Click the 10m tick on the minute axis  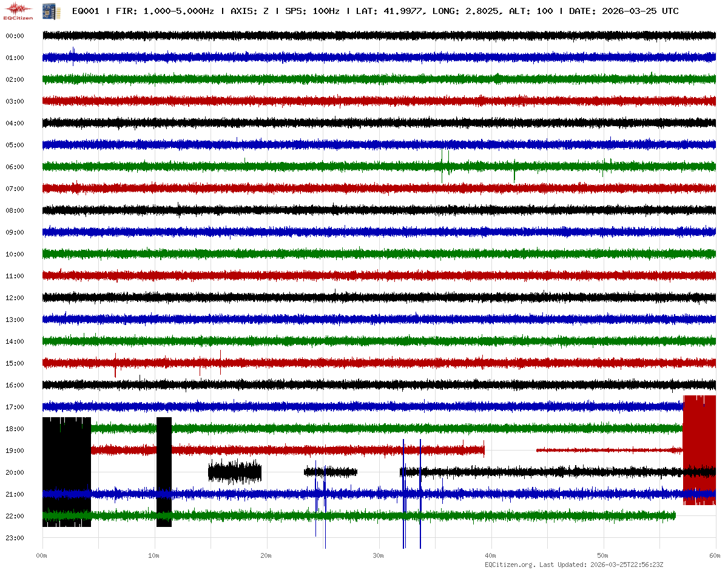(x=154, y=555)
